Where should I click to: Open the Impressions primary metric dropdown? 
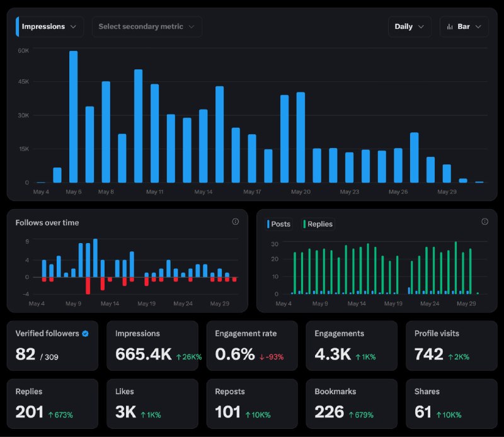[50, 26]
